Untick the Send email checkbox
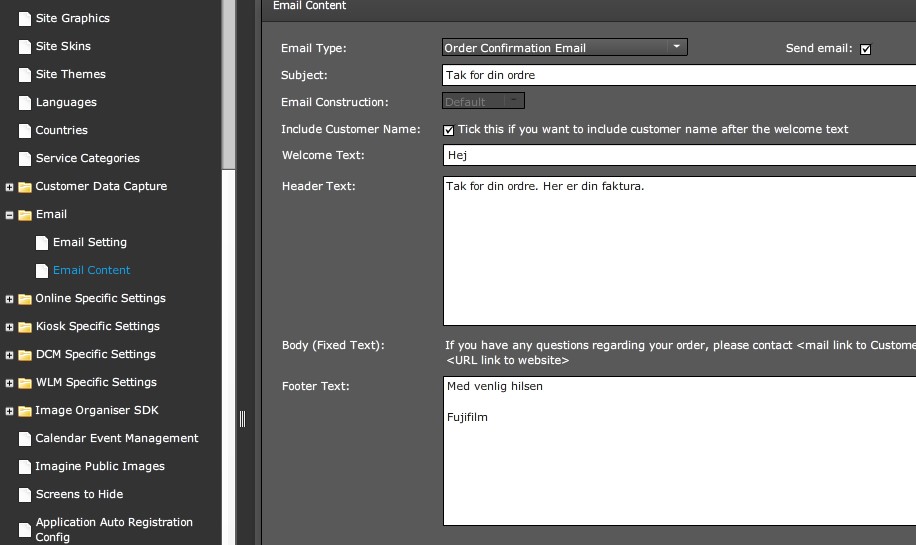The image size is (916, 545). (x=865, y=49)
